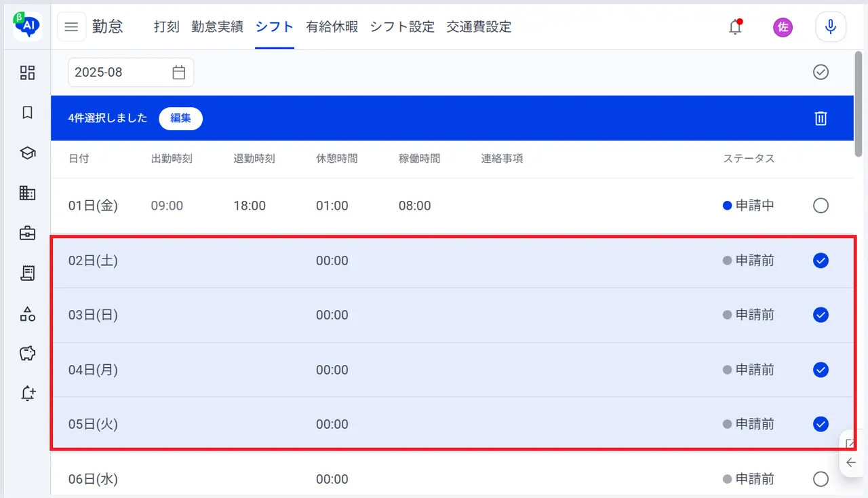The height and width of the screenshot is (498, 868).
Task: Switch to the 打刻 tab
Action: [x=167, y=27]
